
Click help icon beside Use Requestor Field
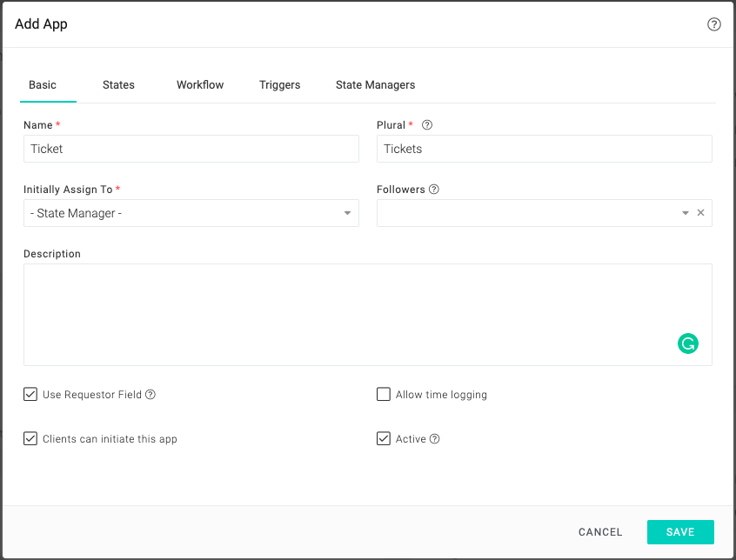(151, 395)
